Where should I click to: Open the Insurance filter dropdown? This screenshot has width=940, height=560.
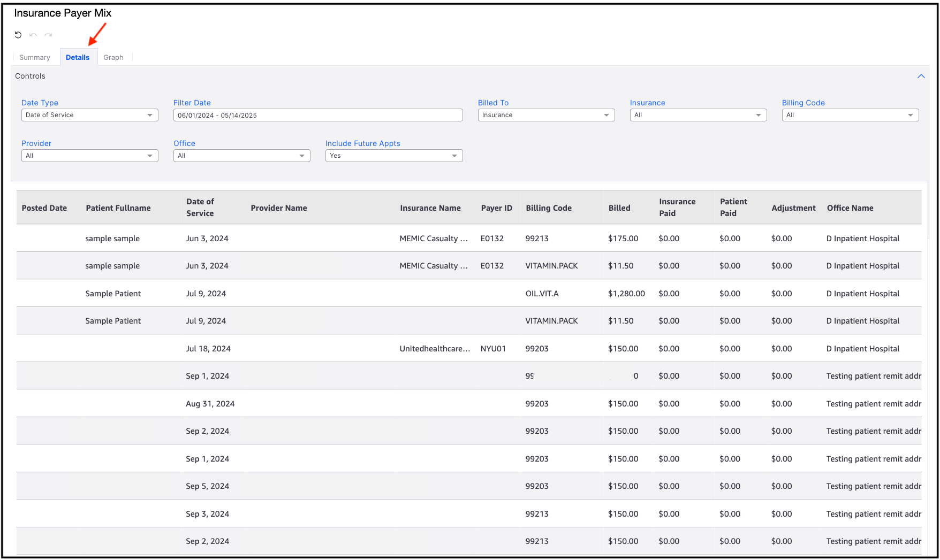coord(698,115)
